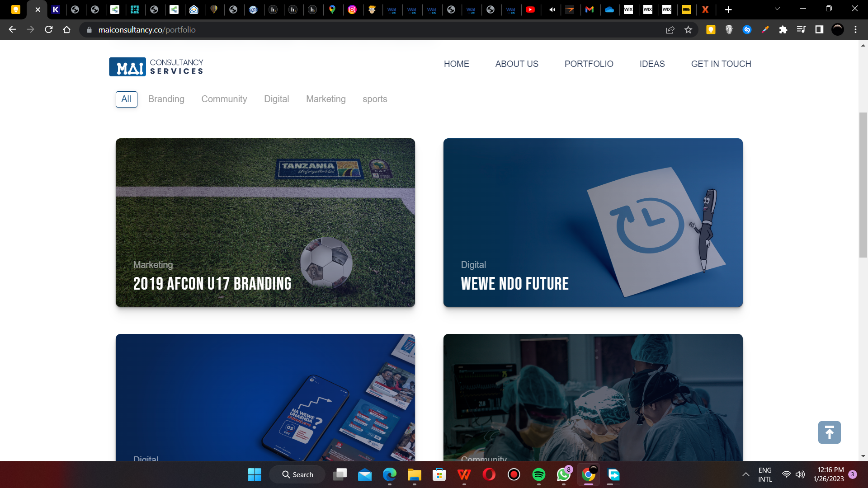Open WhatsApp from the taskbar
868x488 pixels.
click(x=563, y=474)
